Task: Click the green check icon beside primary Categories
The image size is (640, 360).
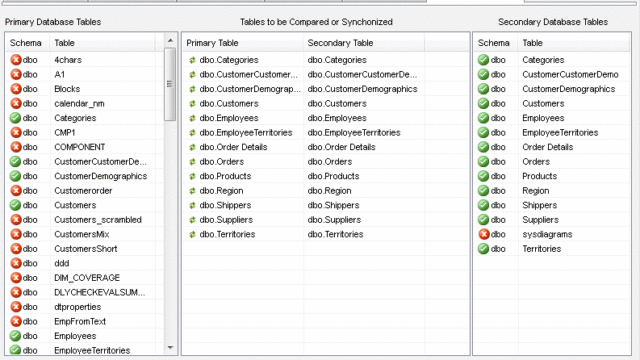Action: [x=16, y=118]
